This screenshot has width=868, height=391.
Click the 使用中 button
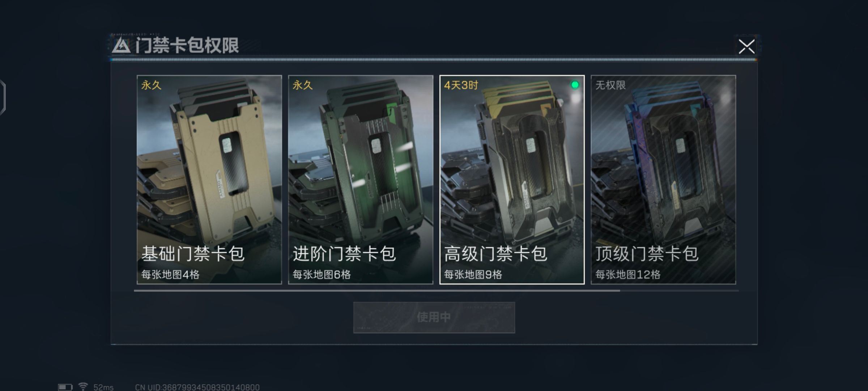(x=434, y=318)
